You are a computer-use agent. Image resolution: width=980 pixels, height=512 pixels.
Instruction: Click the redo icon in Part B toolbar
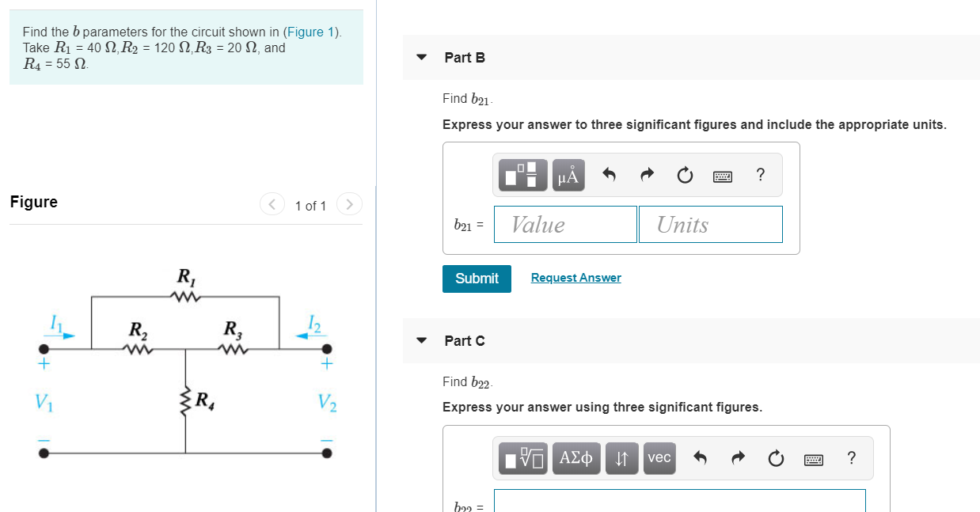(x=646, y=175)
